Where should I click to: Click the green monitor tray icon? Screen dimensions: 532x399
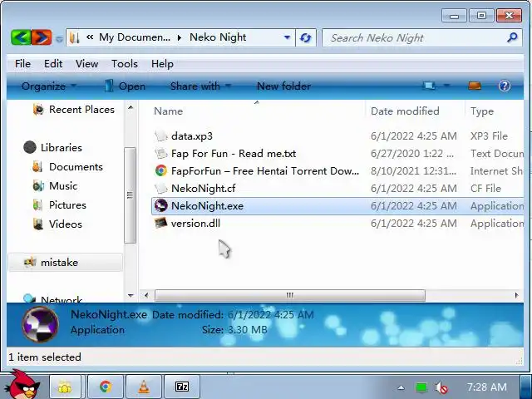tap(421, 387)
